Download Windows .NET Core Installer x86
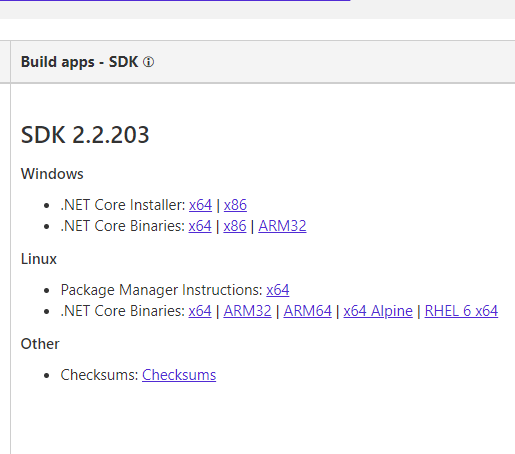Image resolution: width=515 pixels, height=454 pixels. click(x=235, y=205)
